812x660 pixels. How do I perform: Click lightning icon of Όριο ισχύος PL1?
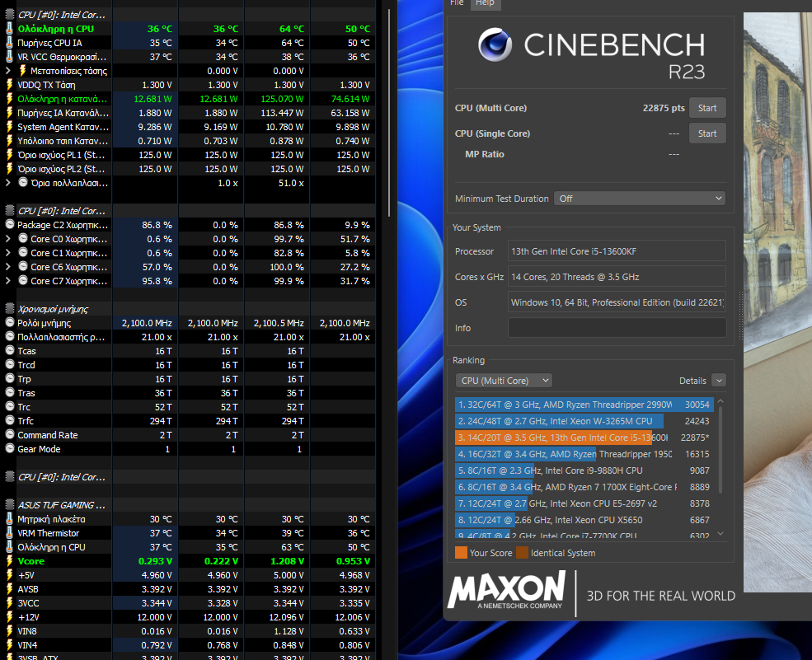point(9,155)
